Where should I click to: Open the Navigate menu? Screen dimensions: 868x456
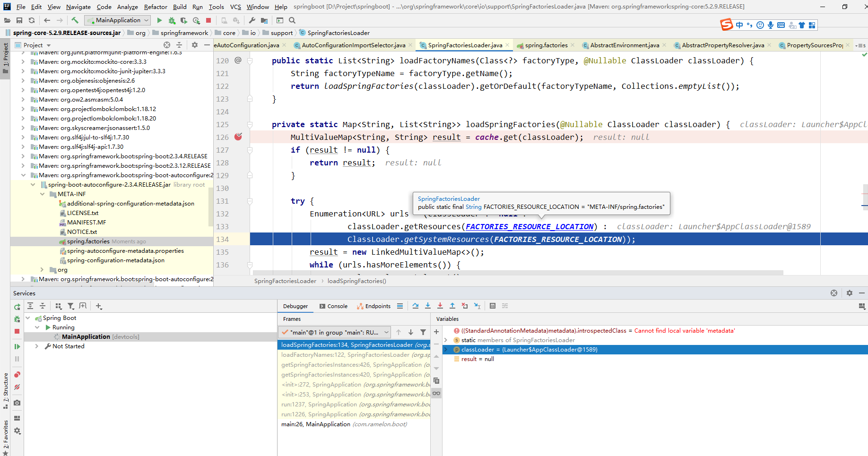pos(78,7)
